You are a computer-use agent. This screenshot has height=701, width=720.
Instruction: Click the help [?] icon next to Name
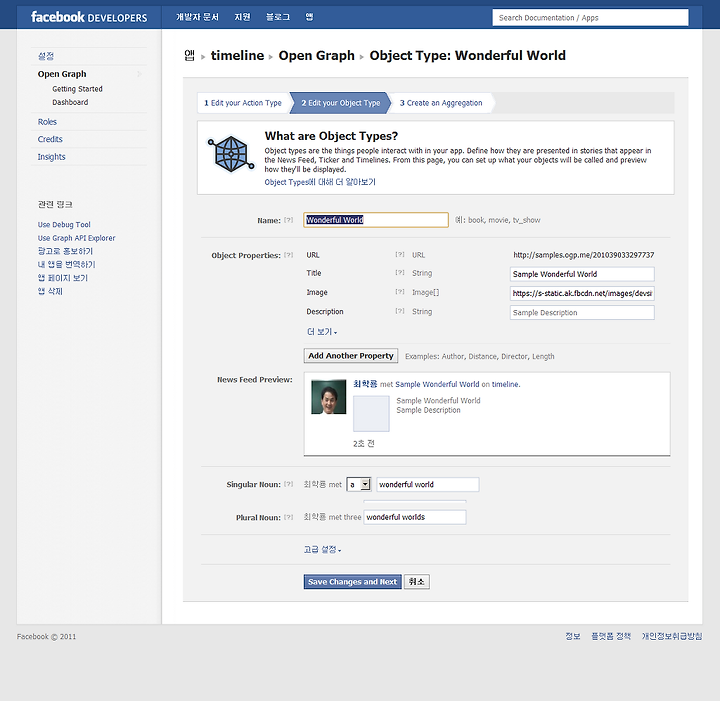point(288,220)
